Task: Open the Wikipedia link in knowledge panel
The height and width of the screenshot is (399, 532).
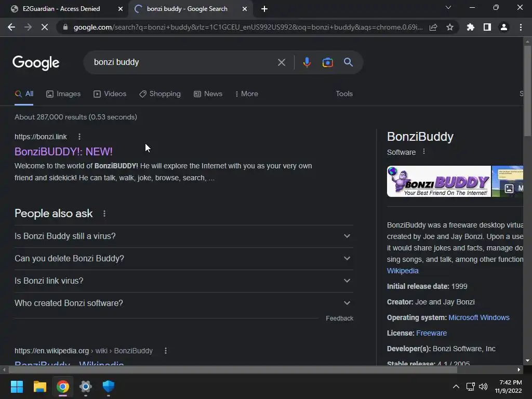Action: pyautogui.click(x=403, y=271)
